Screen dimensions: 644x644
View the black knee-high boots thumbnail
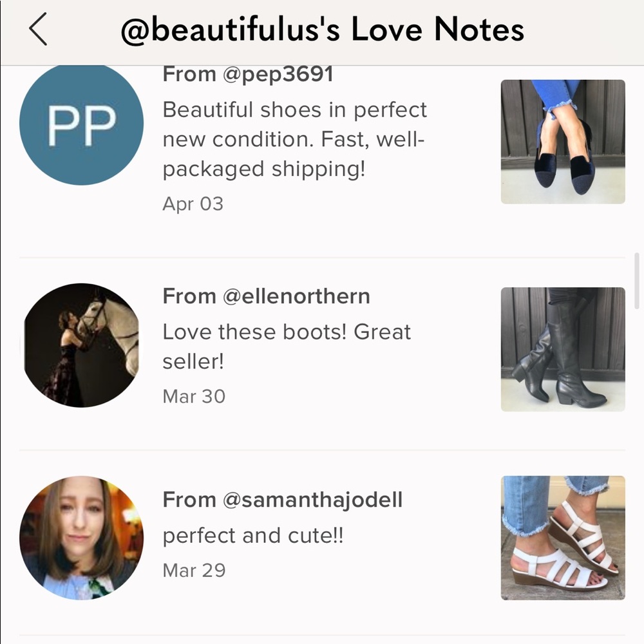(563, 349)
